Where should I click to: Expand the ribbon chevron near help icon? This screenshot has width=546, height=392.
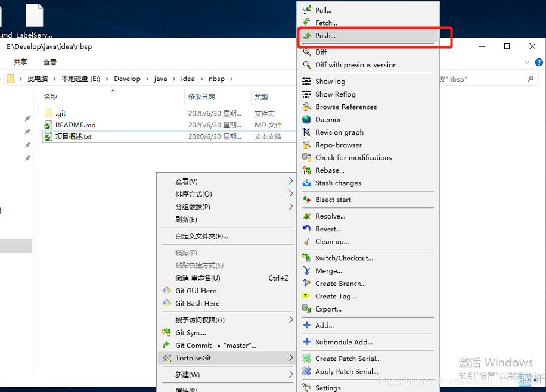pyautogui.click(x=527, y=63)
